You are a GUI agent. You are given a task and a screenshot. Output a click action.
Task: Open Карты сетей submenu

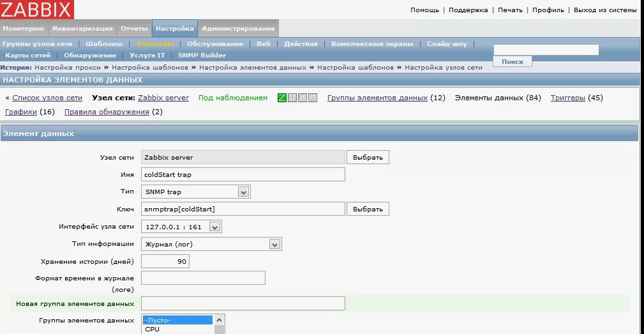(28, 55)
